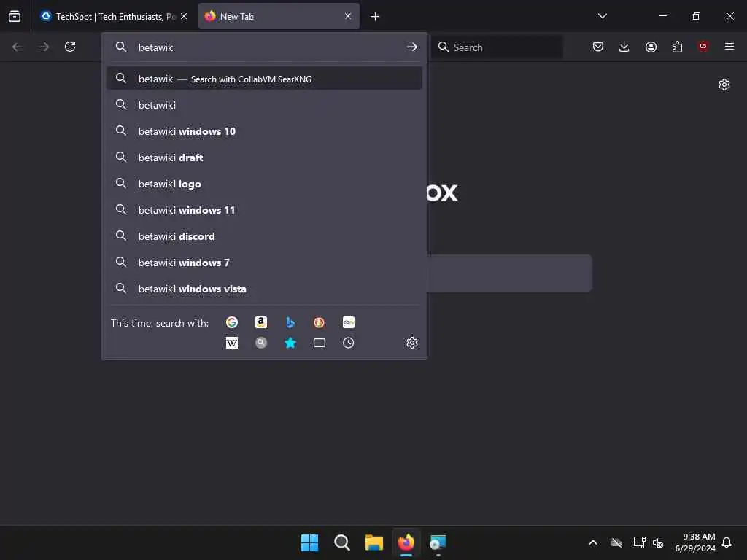Open File Explorer from taskbar
The height and width of the screenshot is (560, 747).
(374, 542)
